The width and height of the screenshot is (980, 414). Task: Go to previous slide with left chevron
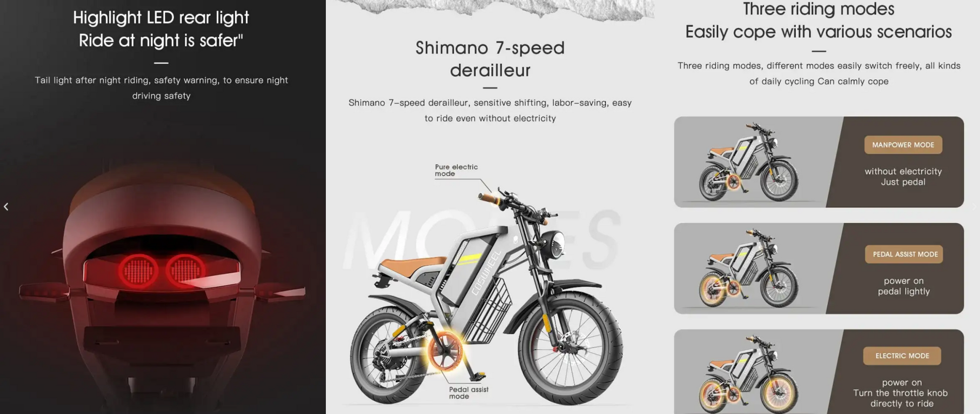click(6, 206)
